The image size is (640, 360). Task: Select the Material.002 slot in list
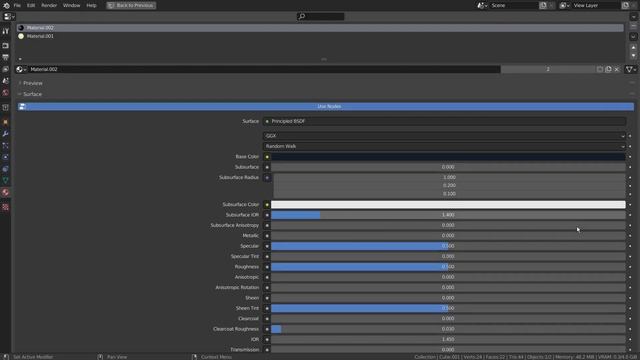click(x=320, y=28)
